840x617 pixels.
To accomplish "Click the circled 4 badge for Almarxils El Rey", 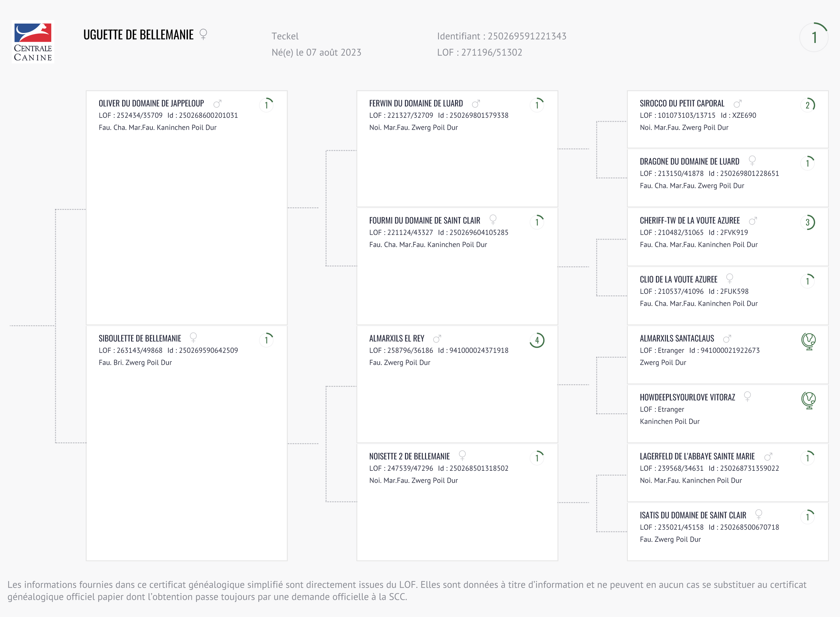I will click(x=537, y=340).
